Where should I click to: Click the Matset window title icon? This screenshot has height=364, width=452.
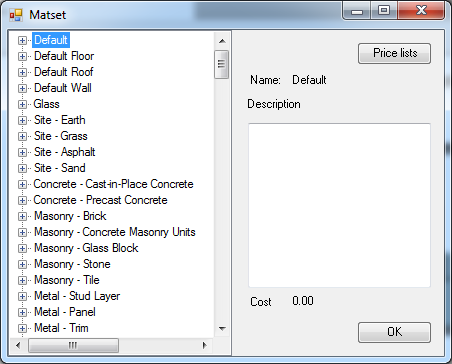tap(16, 15)
